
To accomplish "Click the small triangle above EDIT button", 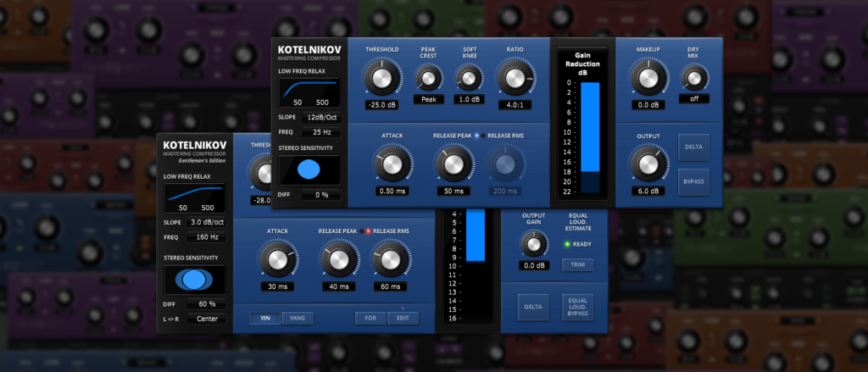I will coord(403,308).
